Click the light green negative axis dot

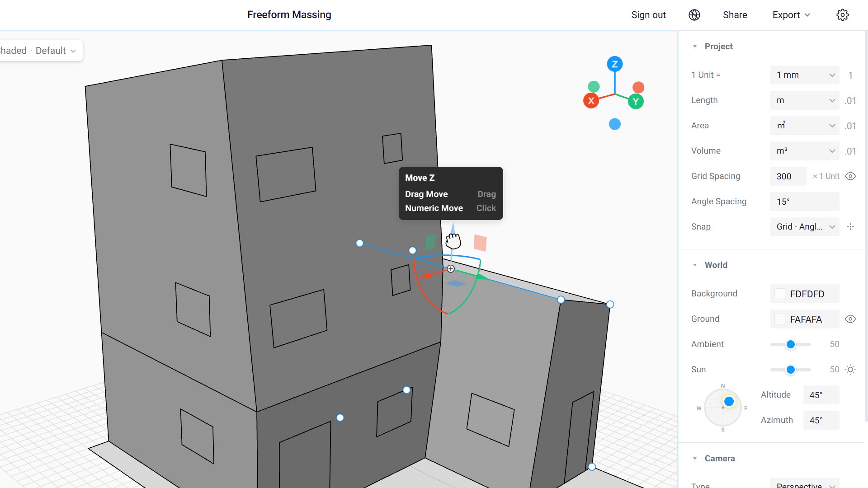click(594, 86)
